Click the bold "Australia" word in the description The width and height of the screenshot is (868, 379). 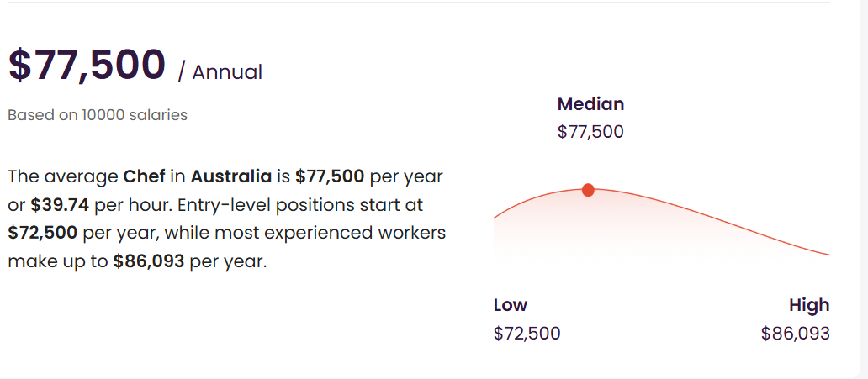point(231,176)
